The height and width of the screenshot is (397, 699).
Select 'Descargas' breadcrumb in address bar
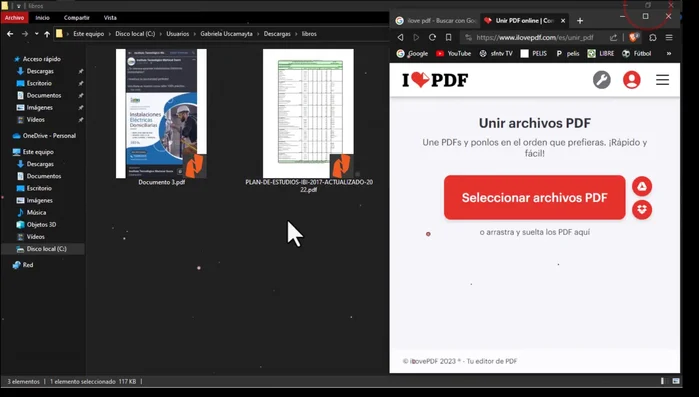pos(277,34)
